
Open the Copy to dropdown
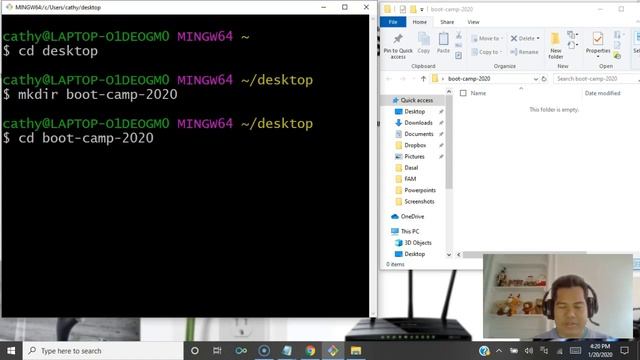point(487,52)
